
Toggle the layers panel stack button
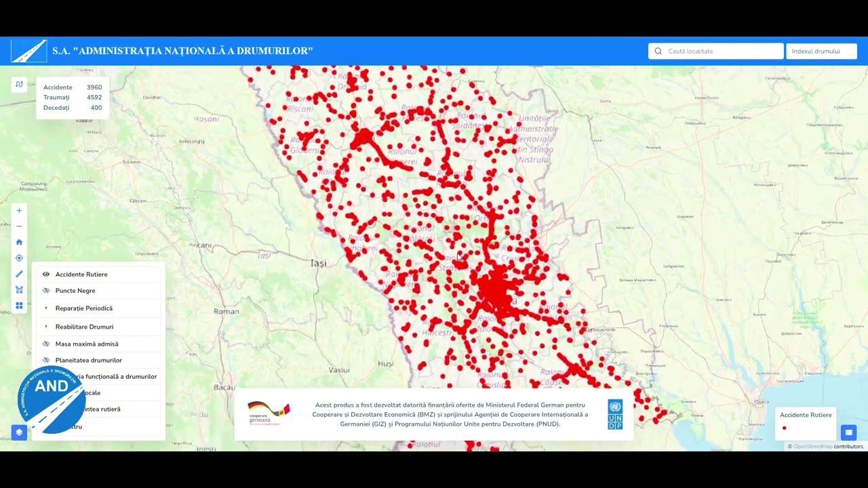[x=19, y=432]
